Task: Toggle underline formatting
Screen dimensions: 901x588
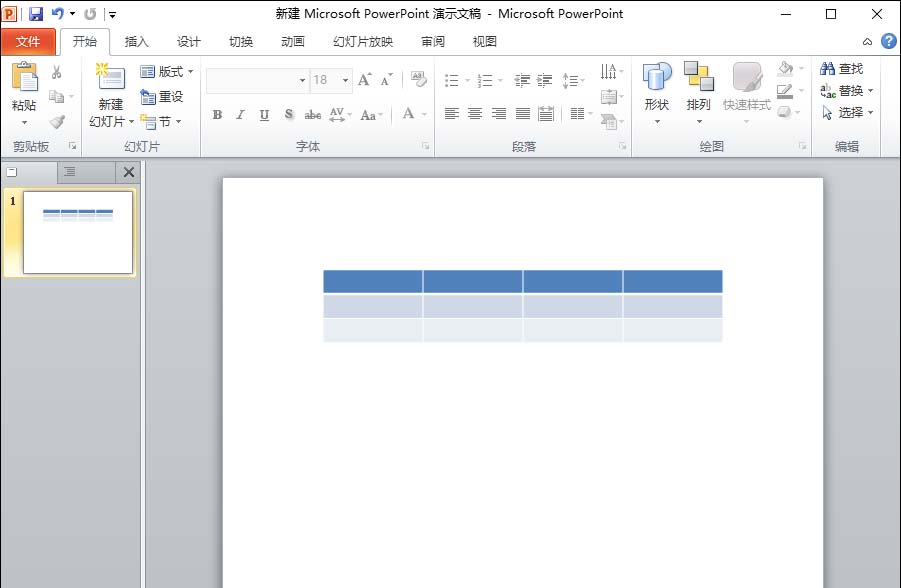Action: 264,114
